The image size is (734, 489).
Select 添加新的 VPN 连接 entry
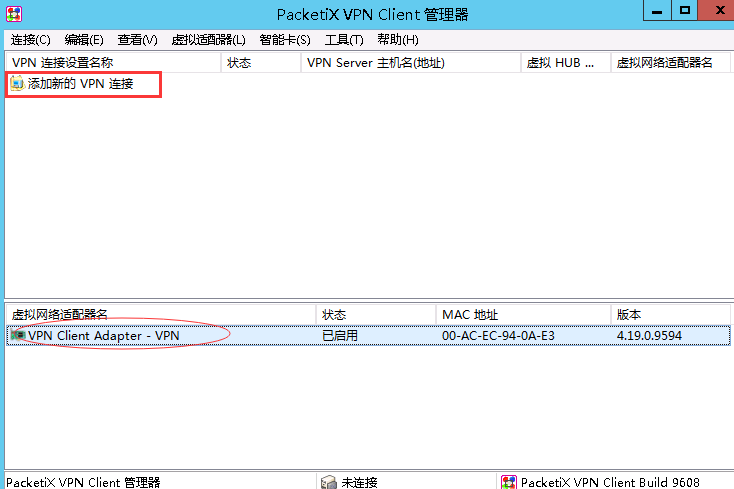81,84
